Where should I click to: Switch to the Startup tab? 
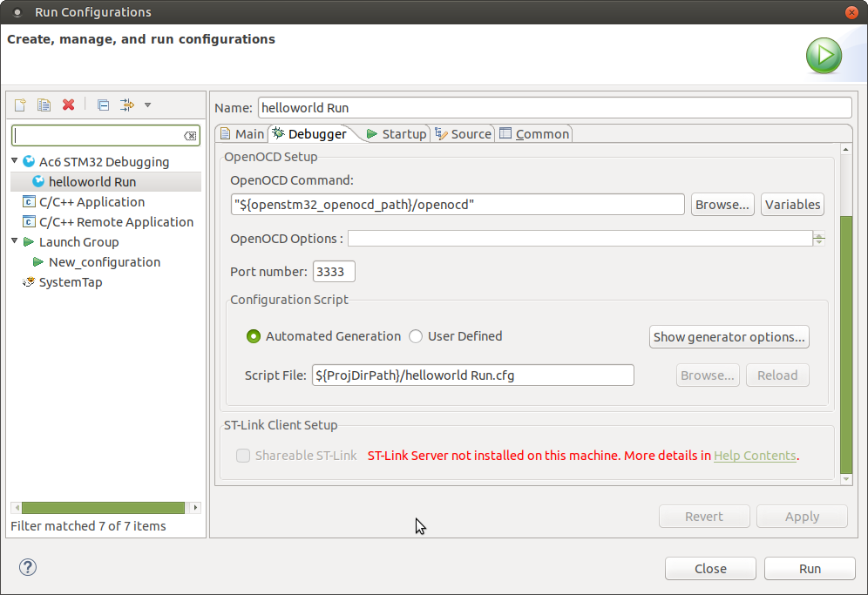point(397,133)
